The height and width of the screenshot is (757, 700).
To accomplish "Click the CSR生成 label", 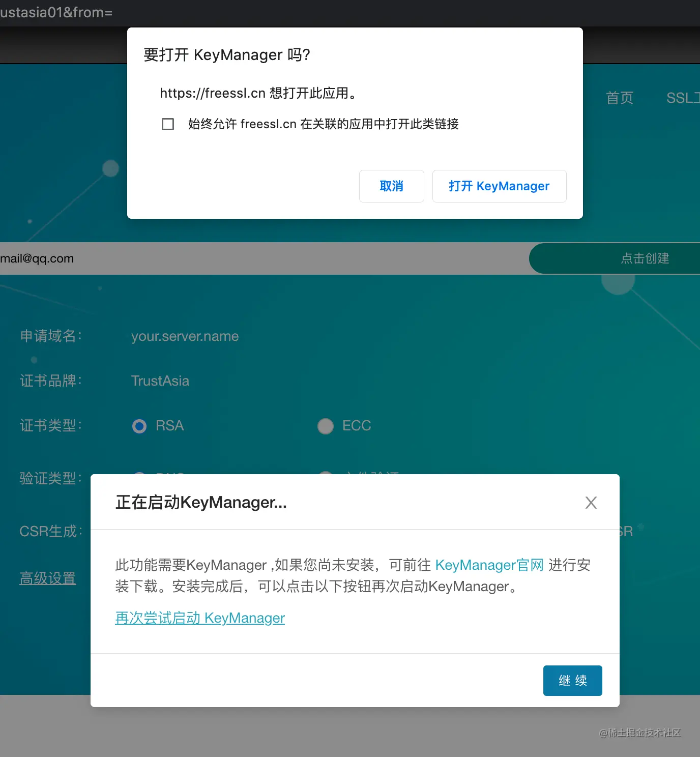I will click(51, 532).
